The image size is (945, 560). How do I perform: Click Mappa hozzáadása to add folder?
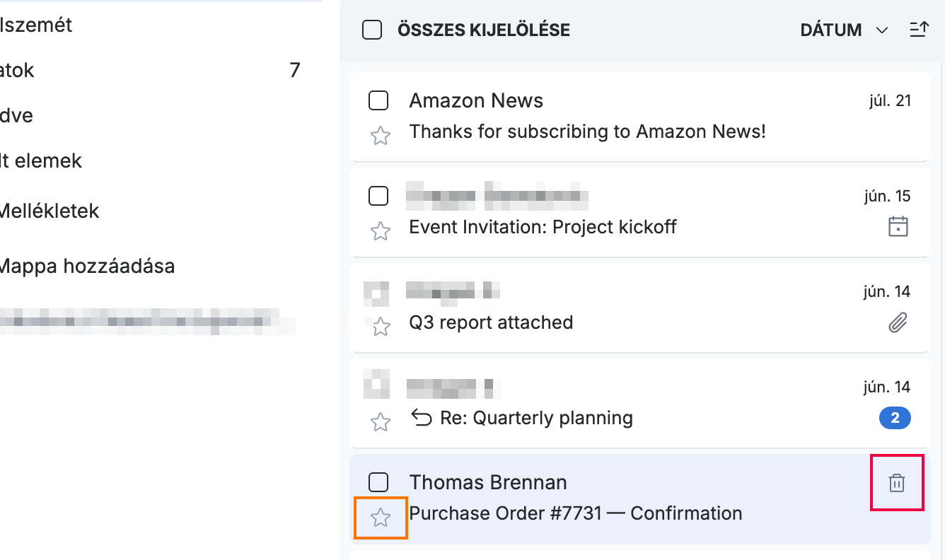click(x=87, y=267)
